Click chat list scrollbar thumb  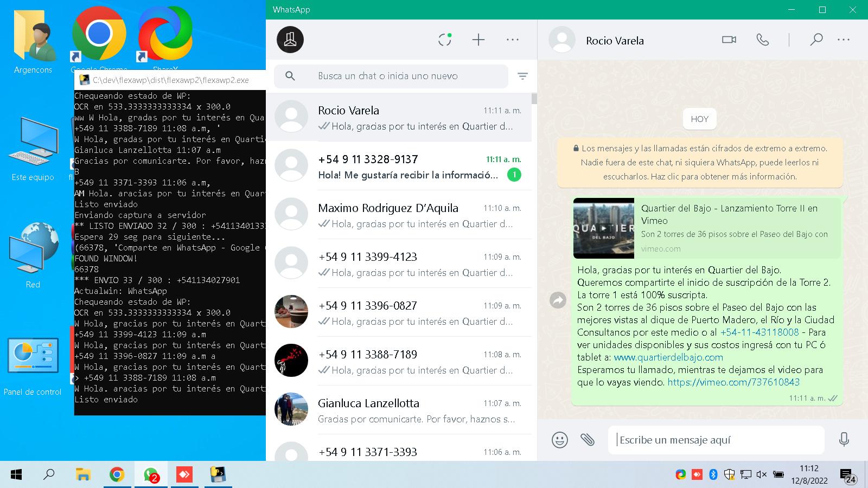[x=534, y=99]
